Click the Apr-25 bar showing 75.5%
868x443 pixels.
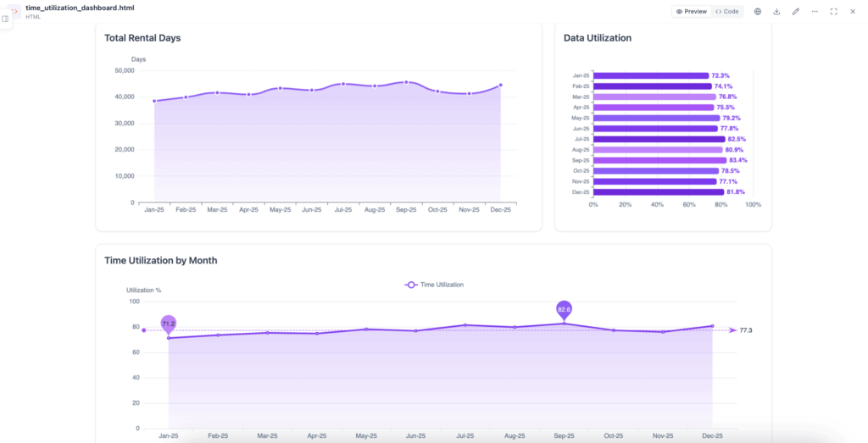[654, 108]
